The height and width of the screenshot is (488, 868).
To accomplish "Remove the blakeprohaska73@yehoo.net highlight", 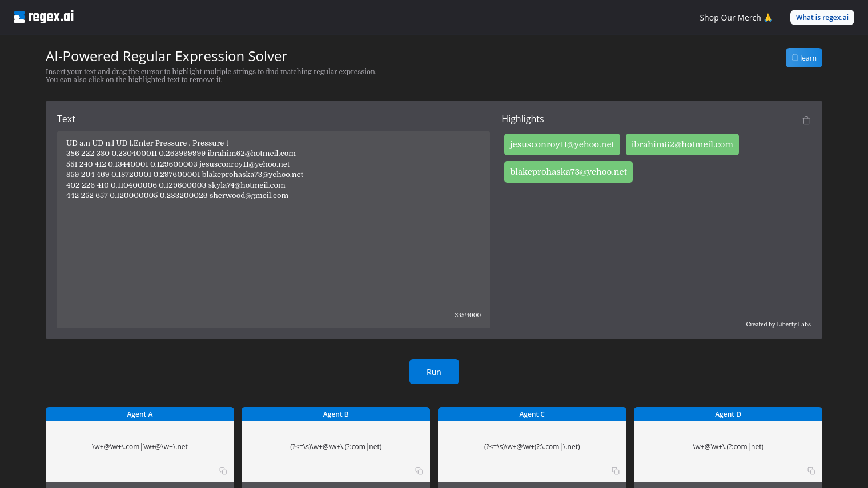I will click(568, 172).
